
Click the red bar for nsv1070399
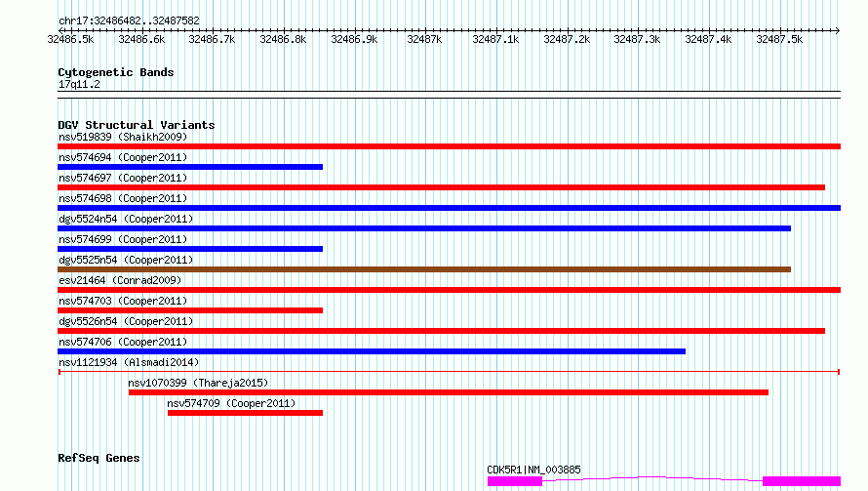449,392
